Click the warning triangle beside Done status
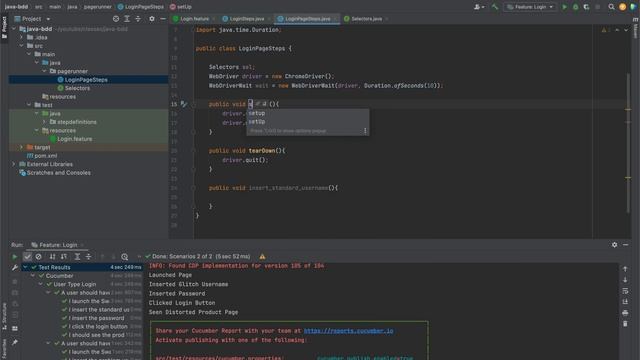Image resolution: width=640 pixels, height=360 pixels. 262,257
